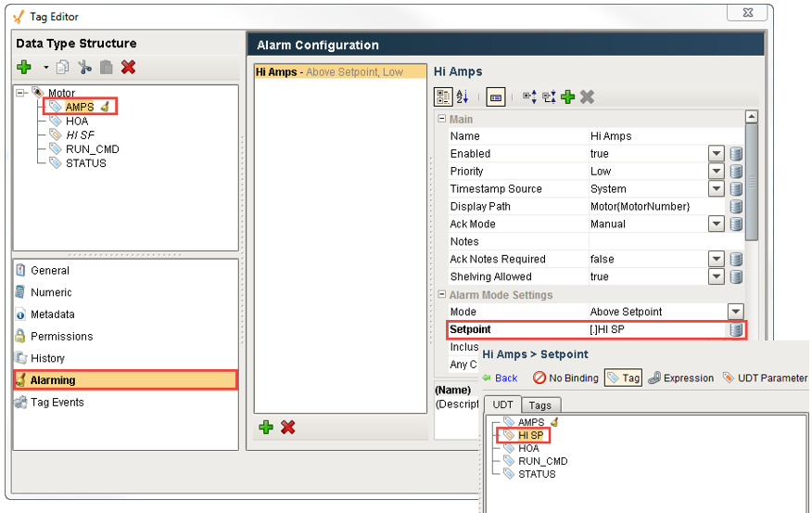Viewport: 812px width, 513px height.
Task: Click the red delete icon in Data Type Structure toolbar
Action: [x=128, y=67]
